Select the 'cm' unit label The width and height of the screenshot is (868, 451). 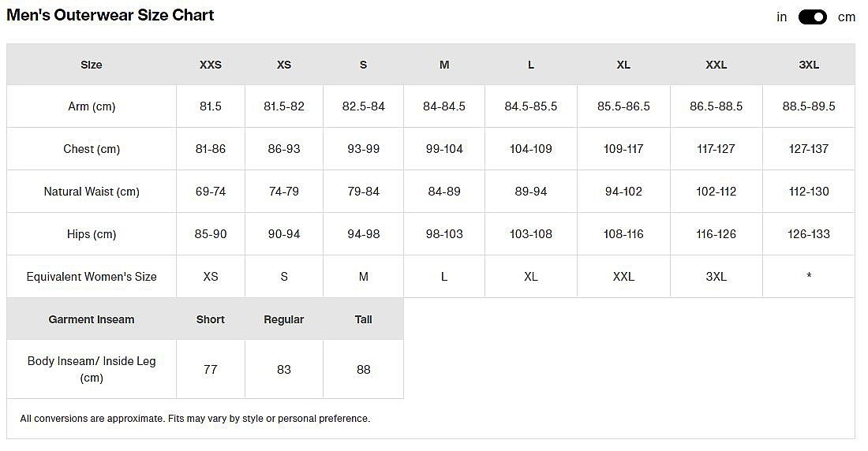click(x=847, y=17)
